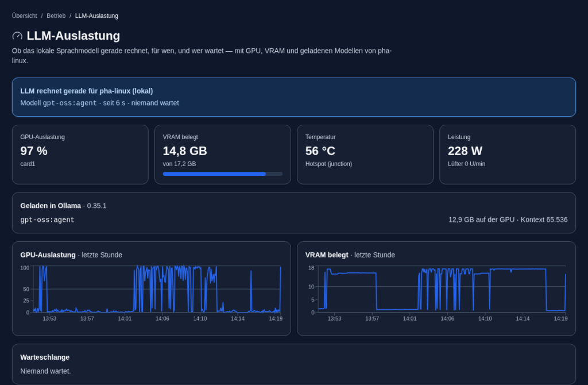The height and width of the screenshot is (385, 588).
Task: Click the '14,8 GB' VRAM value
Action: [185, 151]
